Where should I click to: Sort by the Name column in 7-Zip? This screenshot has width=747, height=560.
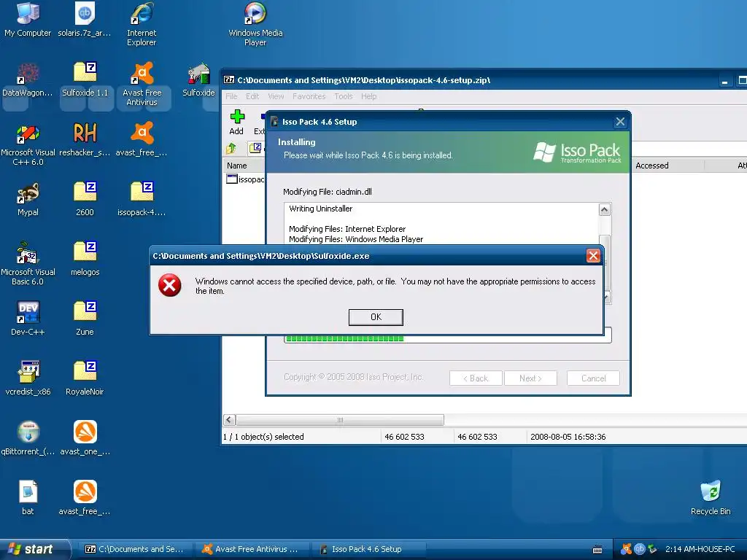244,166
